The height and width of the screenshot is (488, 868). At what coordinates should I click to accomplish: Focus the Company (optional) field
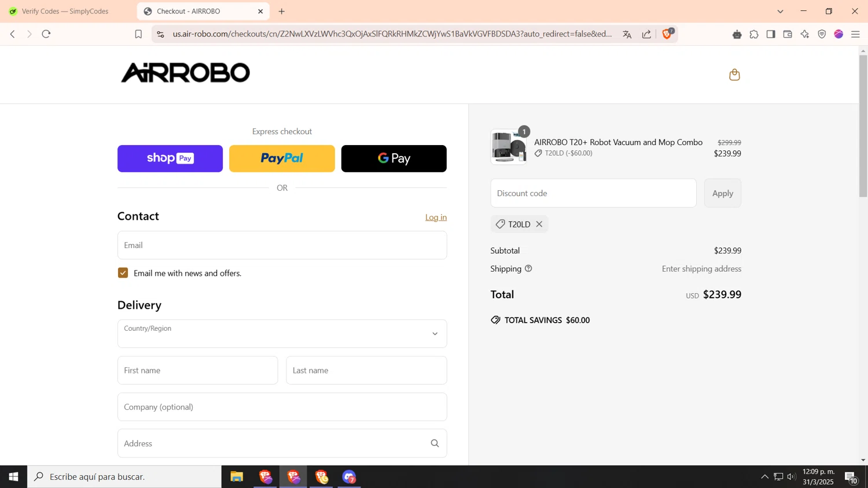(x=282, y=407)
